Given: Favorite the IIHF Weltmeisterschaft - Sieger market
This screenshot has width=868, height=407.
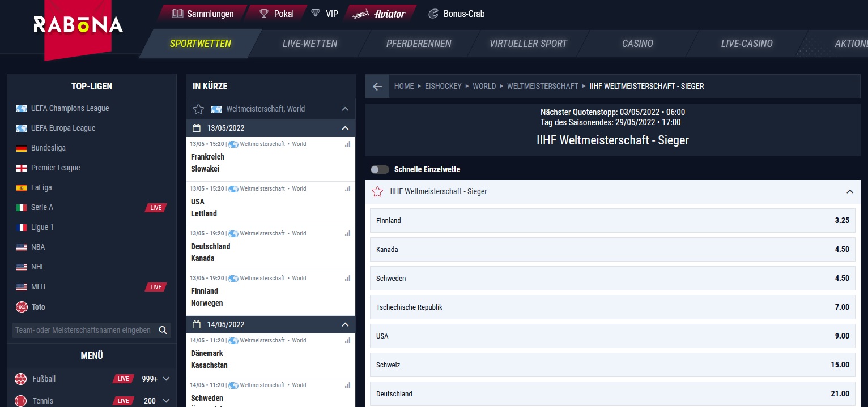Looking at the screenshot, I should coord(377,192).
